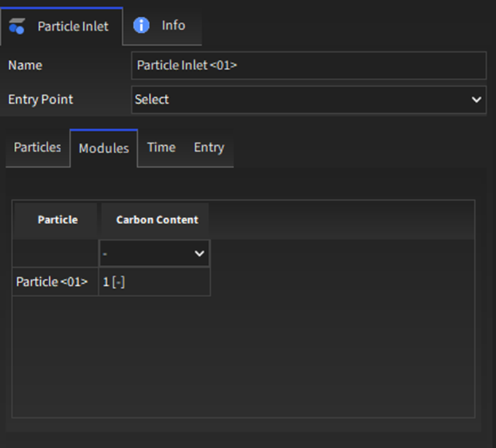Image resolution: width=496 pixels, height=448 pixels.
Task: Open the Entry Point Select dropdown
Action: point(309,100)
